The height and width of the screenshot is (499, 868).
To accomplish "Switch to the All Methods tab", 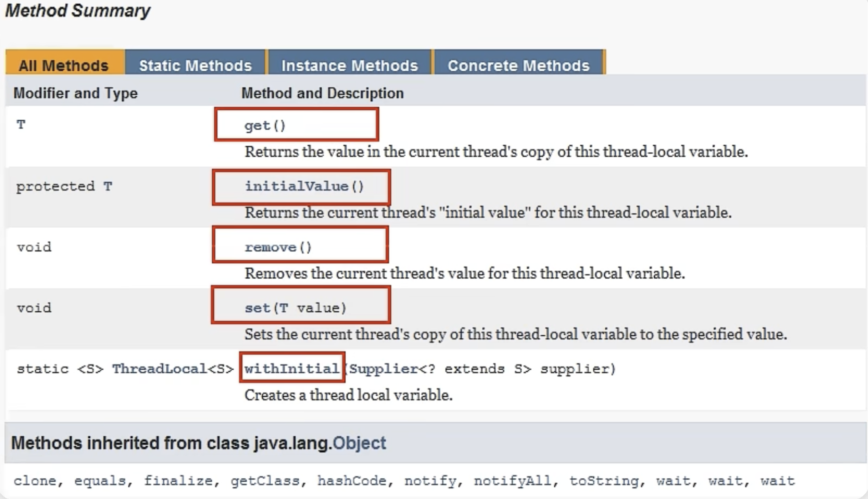I will (x=64, y=65).
